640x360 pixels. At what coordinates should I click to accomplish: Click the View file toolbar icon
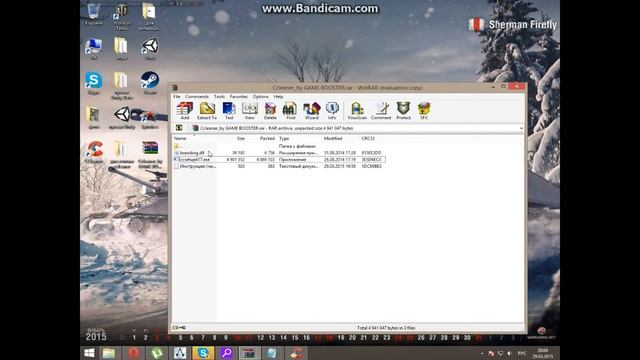249,111
